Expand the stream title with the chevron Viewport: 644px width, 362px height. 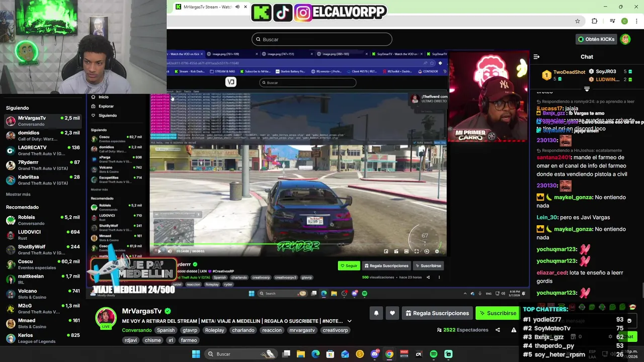tap(349, 321)
